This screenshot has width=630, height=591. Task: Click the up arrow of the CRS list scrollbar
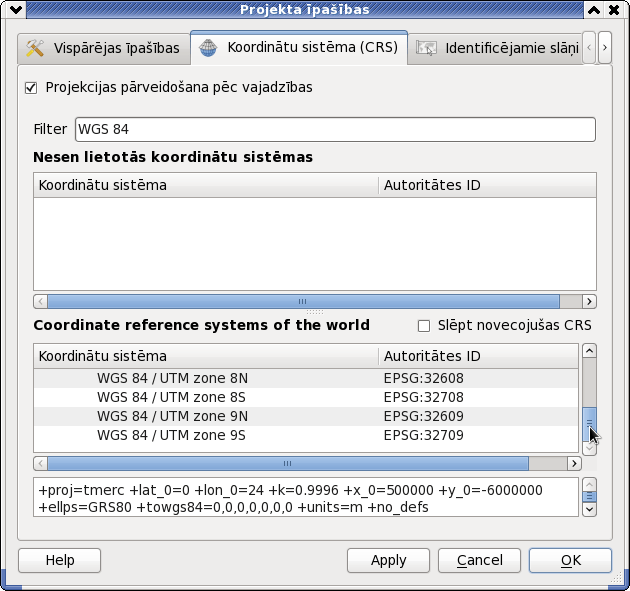coord(589,351)
